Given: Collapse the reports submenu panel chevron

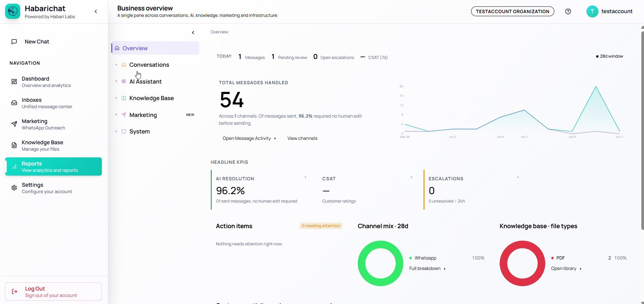Looking at the screenshot, I should [x=193, y=33].
